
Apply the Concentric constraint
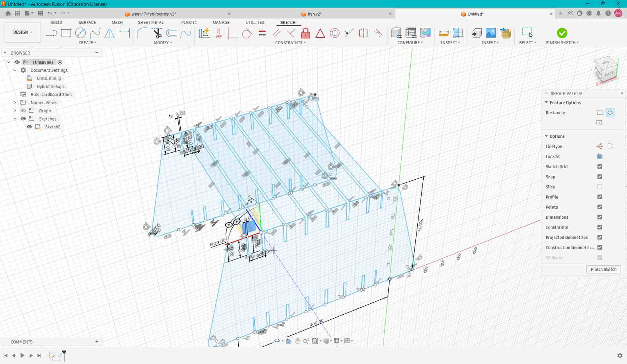click(335, 33)
